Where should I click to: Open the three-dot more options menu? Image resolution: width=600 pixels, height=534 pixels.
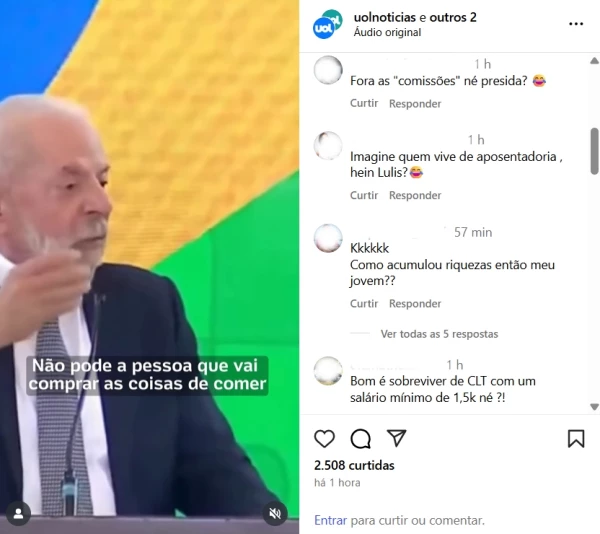(576, 24)
